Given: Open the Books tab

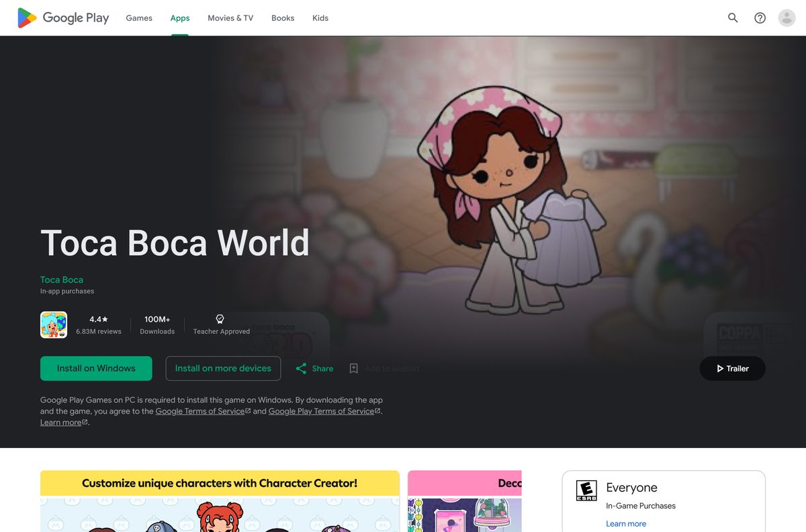Looking at the screenshot, I should 283,18.
